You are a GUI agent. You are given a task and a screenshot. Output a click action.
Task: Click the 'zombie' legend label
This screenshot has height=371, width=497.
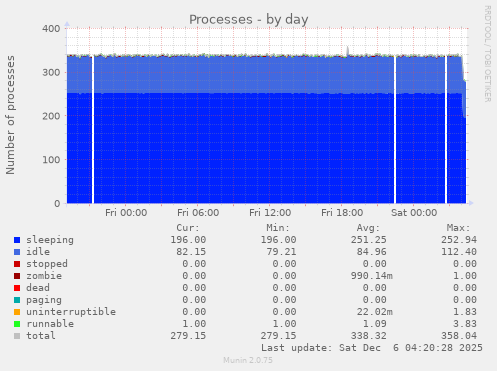point(44,276)
